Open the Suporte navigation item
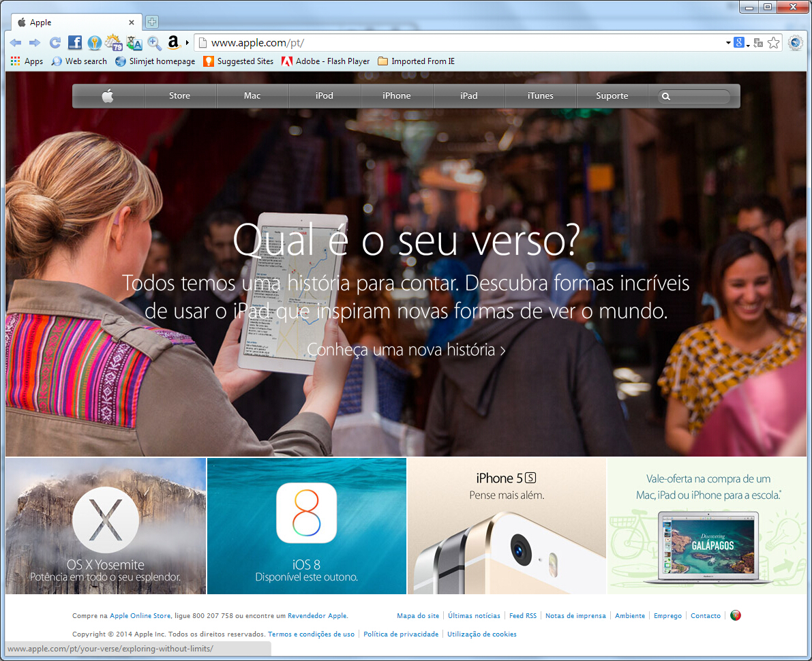The height and width of the screenshot is (661, 812). coord(612,96)
